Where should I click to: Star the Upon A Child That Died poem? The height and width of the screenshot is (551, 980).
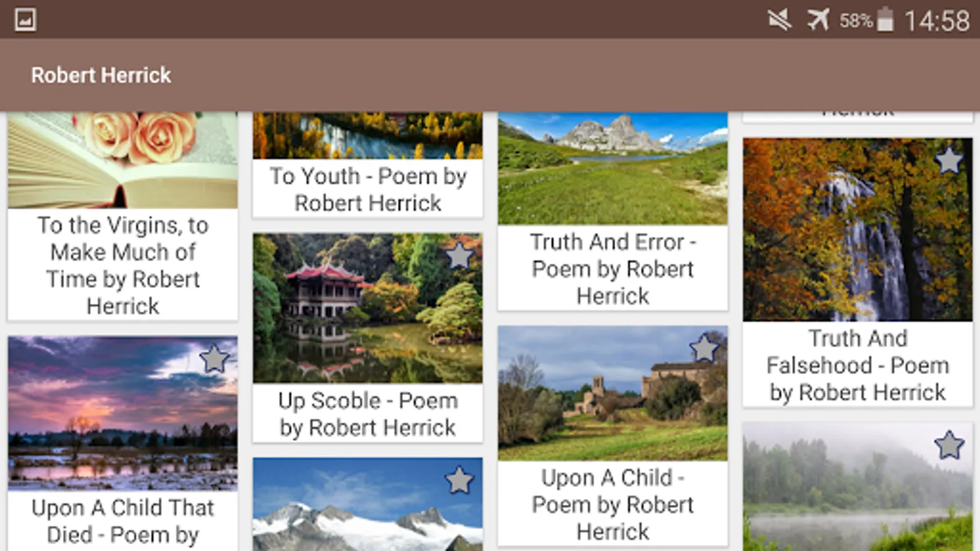pos(214,359)
